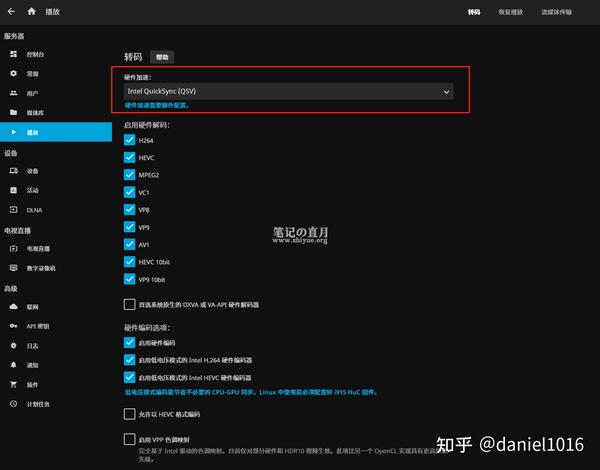
Task: Open 数字录像机 DVR icon
Action: (x=13, y=268)
